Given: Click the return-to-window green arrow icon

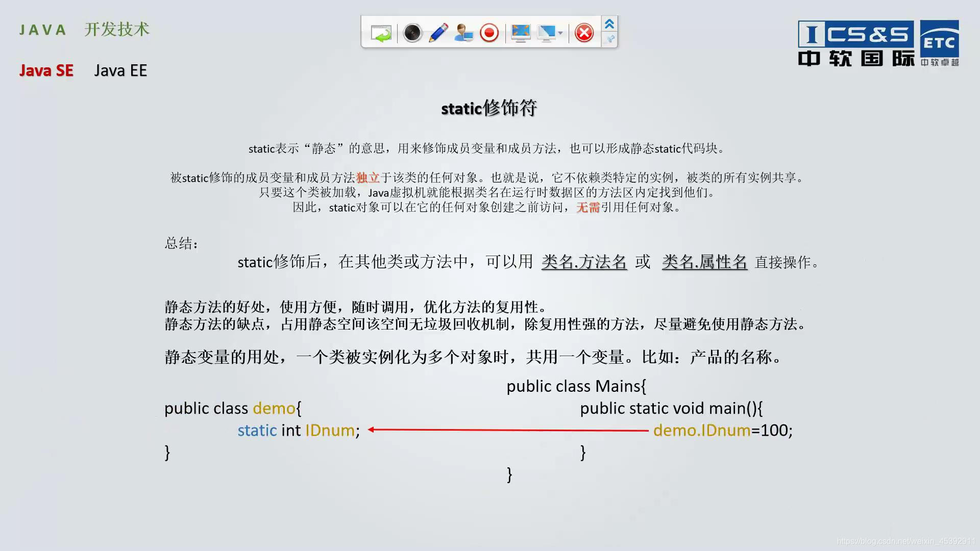Looking at the screenshot, I should (381, 33).
